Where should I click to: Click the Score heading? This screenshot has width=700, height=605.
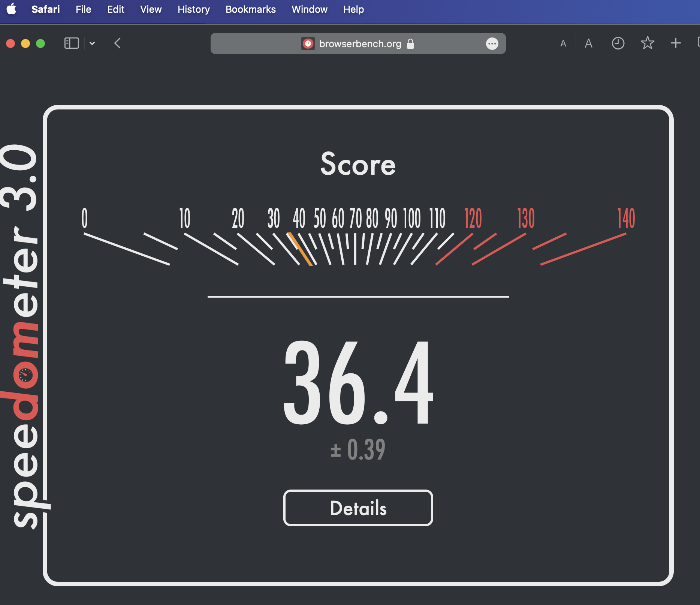(x=358, y=164)
